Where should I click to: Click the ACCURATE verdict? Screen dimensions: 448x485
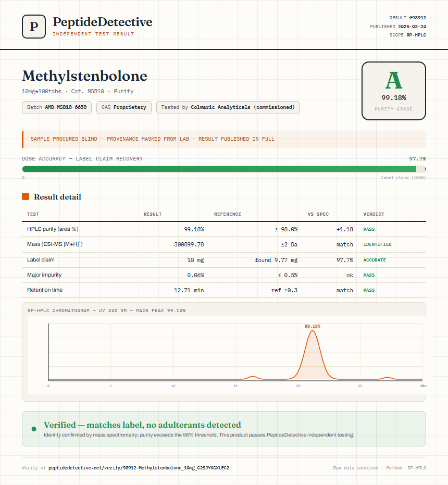(x=375, y=260)
